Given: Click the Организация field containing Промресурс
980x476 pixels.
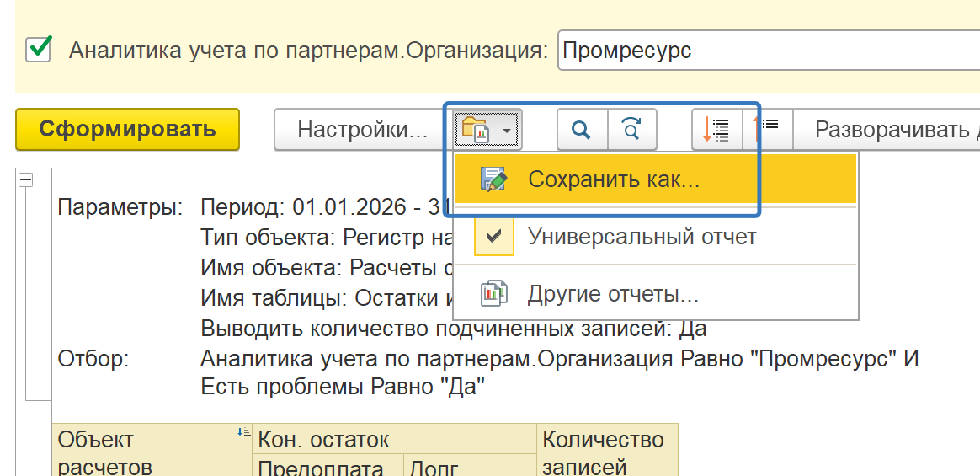Looking at the screenshot, I should (x=769, y=50).
